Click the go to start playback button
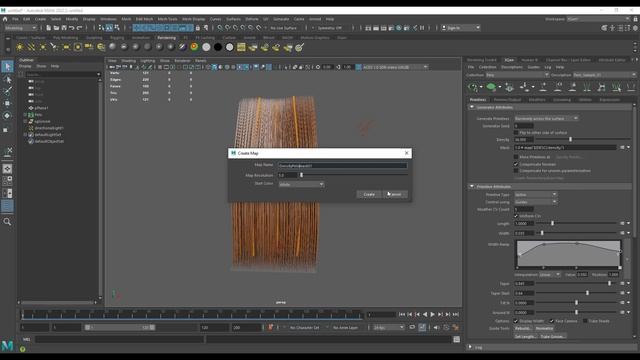The image size is (640, 360). tap(402, 314)
